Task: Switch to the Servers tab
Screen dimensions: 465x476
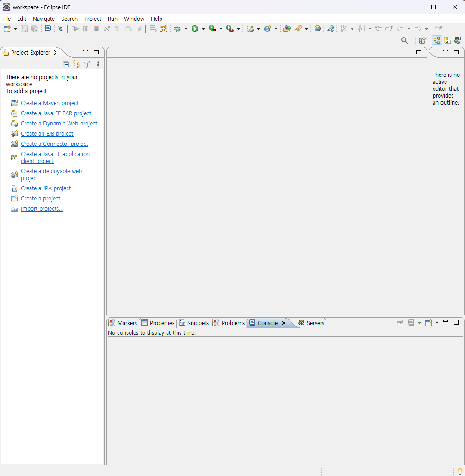Action: (x=311, y=323)
